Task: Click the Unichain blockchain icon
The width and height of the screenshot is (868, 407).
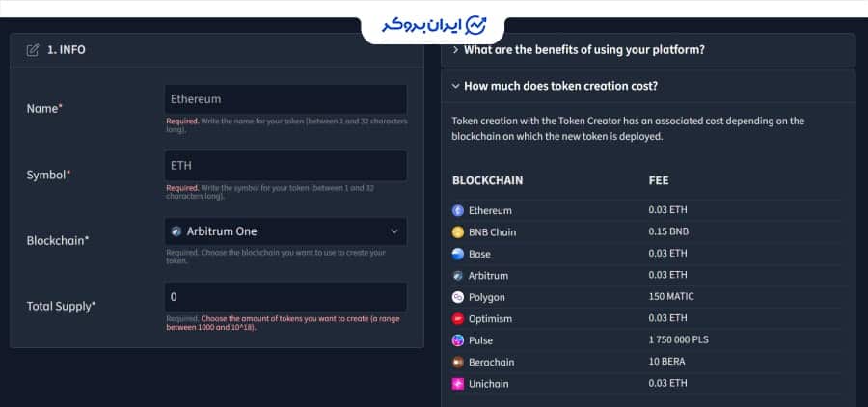Action: pos(458,384)
